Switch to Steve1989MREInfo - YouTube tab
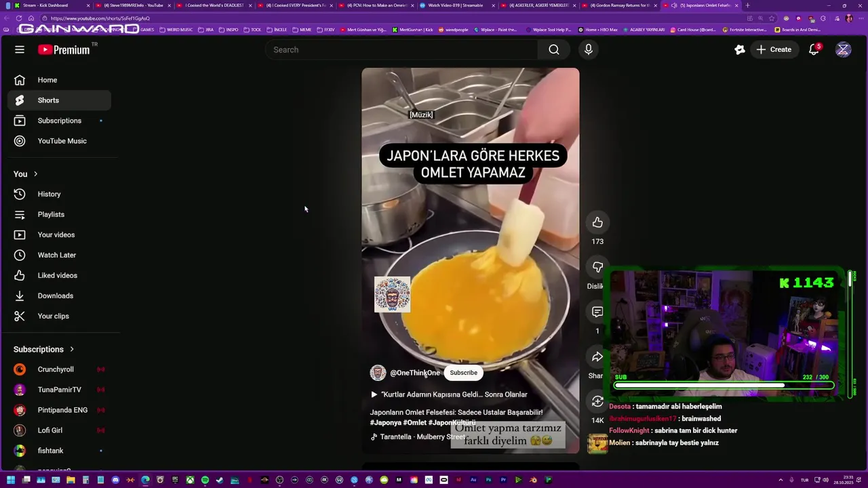The width and height of the screenshot is (868, 488). (133, 5)
